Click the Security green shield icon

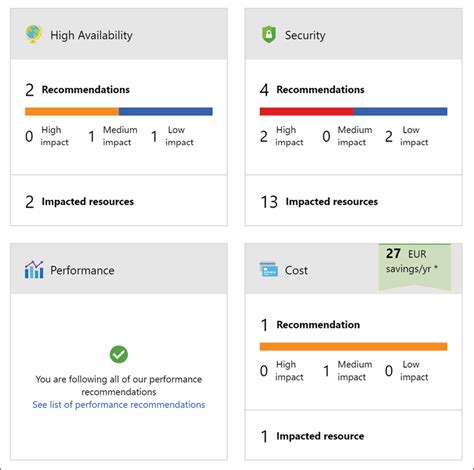click(269, 34)
